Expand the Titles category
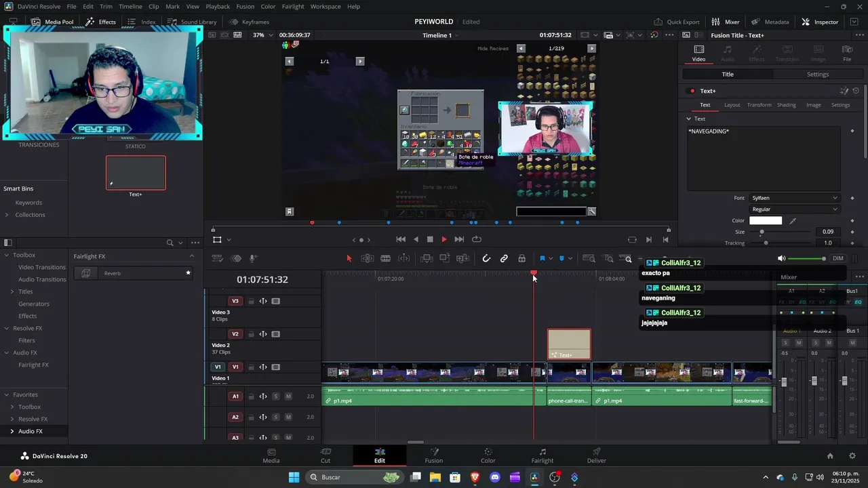Viewport: 868px width, 488px height. (x=12, y=291)
